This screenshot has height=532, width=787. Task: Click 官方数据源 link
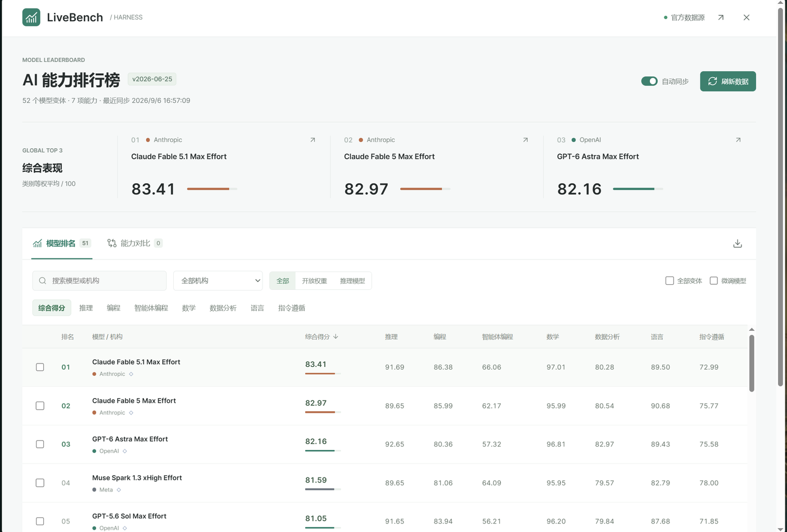coord(684,17)
